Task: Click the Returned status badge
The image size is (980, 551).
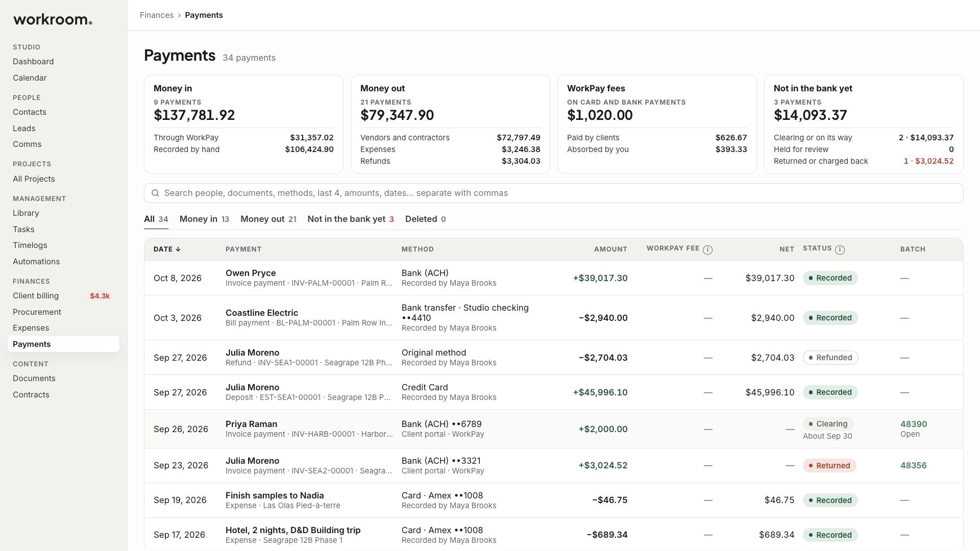Action: click(x=829, y=465)
